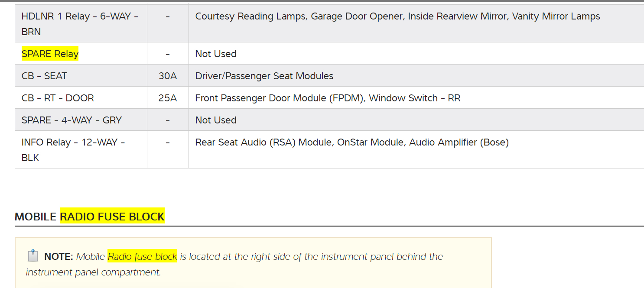644x288 pixels.
Task: Click Not Used in SPARE 4-WAY GRY row
Action: click(216, 120)
